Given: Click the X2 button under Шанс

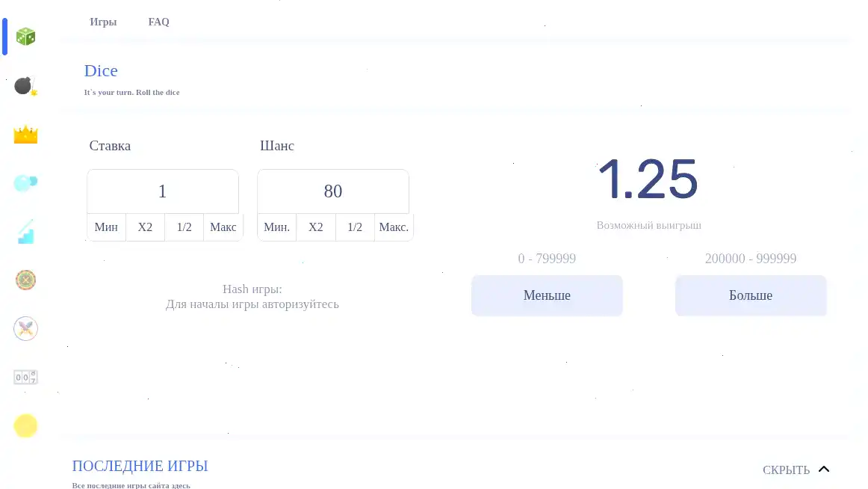Looking at the screenshot, I should (x=315, y=227).
